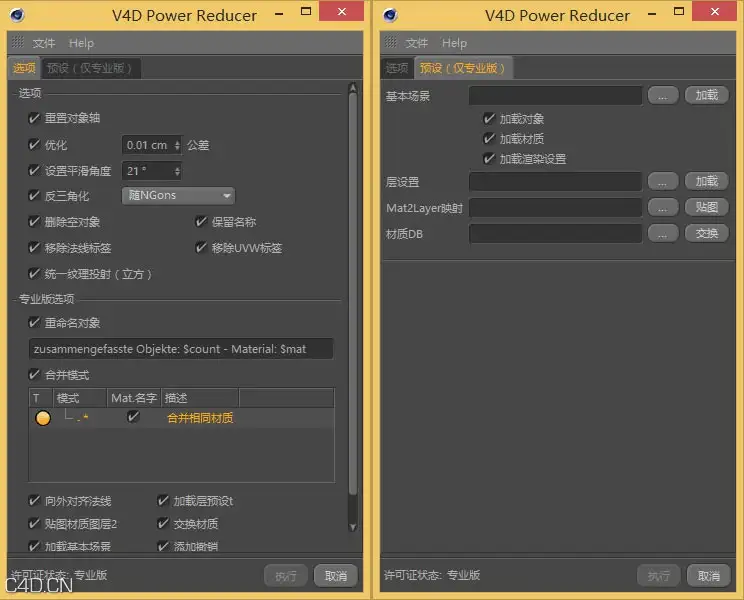Click 执行 button in right window
Screen dimensions: 744x600
(x=659, y=575)
